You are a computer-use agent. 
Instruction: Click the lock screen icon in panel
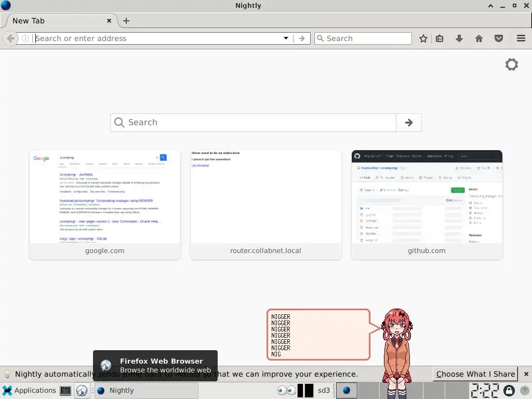(x=509, y=391)
